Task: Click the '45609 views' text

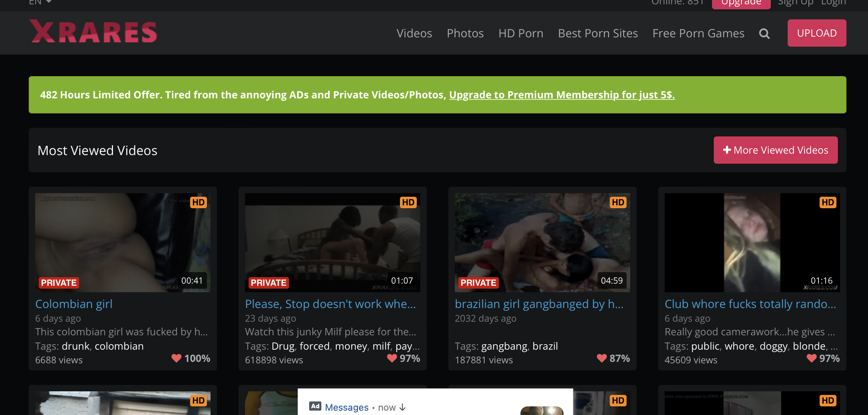Action: point(691,360)
